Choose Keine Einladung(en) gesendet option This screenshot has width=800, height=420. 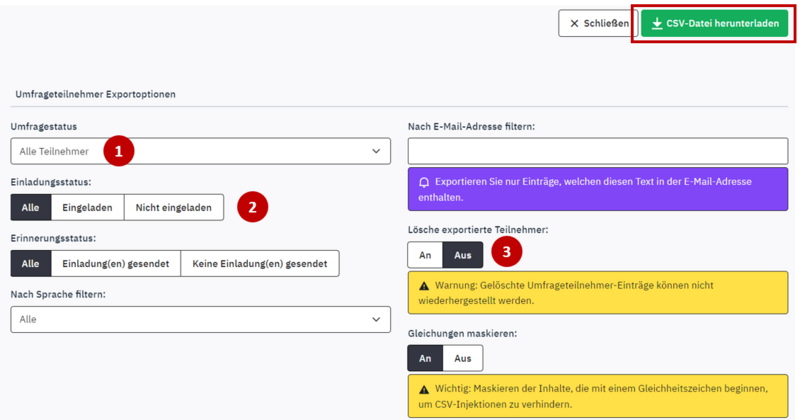260,263
